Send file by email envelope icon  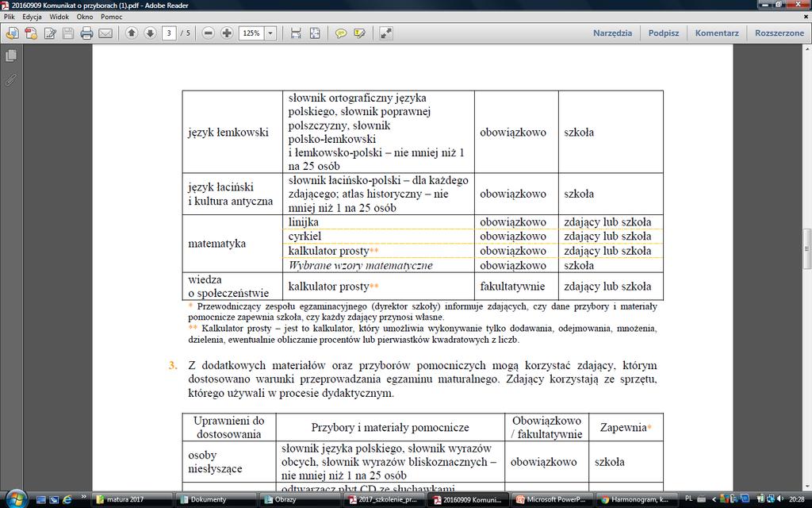pos(105,33)
